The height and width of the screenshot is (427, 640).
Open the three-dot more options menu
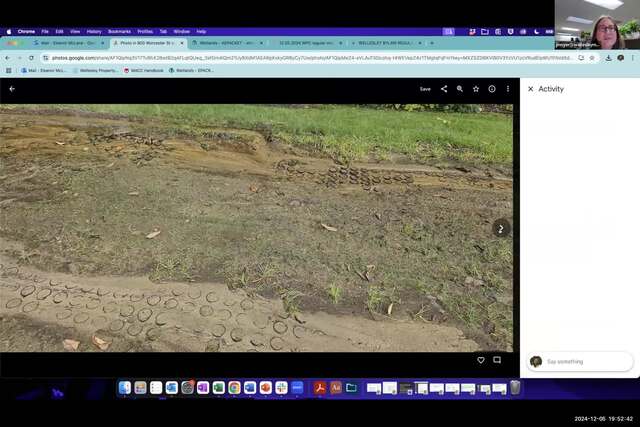[508, 89]
